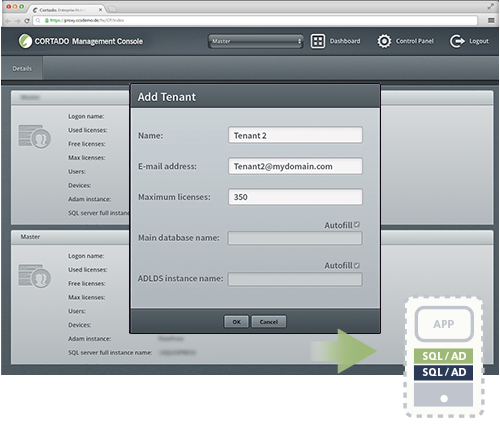Click the browser forward arrow
The image size is (500, 430).
click(18, 21)
